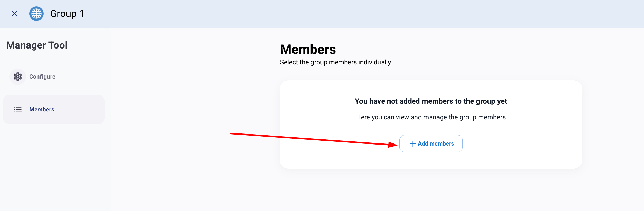This screenshot has width=644, height=211.
Task: Open the Configure section via its label
Action: [x=42, y=76]
